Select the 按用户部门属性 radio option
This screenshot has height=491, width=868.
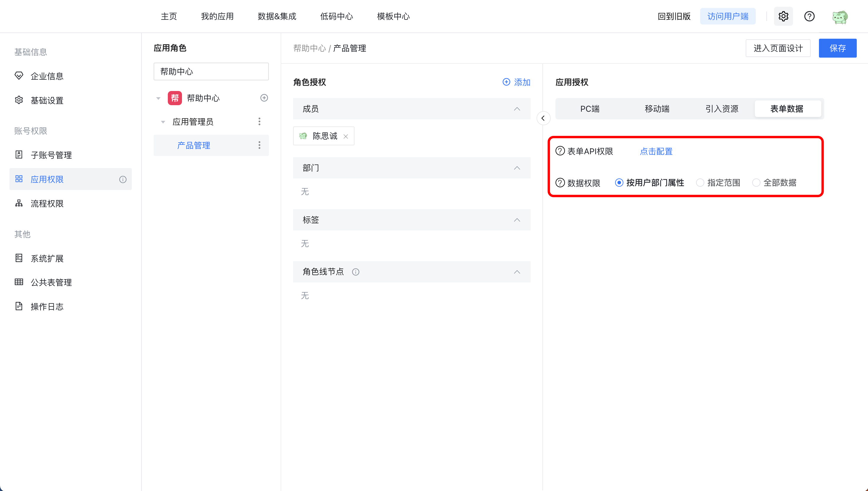click(619, 183)
